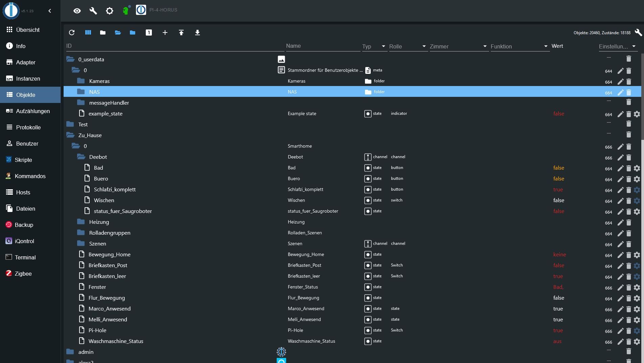Select the PI-4-HORUS host icon

(x=141, y=10)
